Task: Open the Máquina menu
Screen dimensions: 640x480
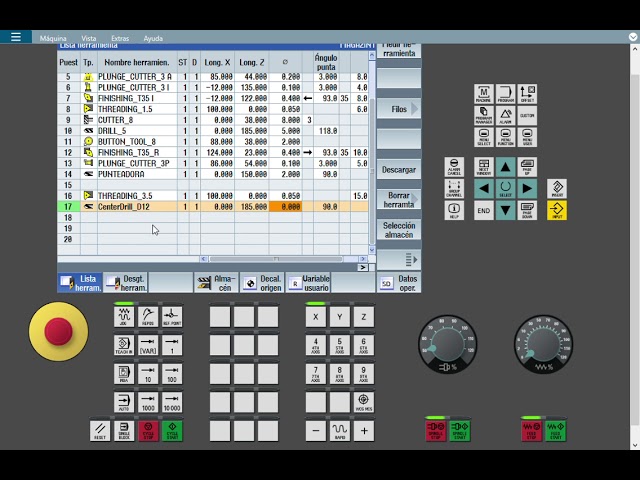Action: tap(53, 38)
